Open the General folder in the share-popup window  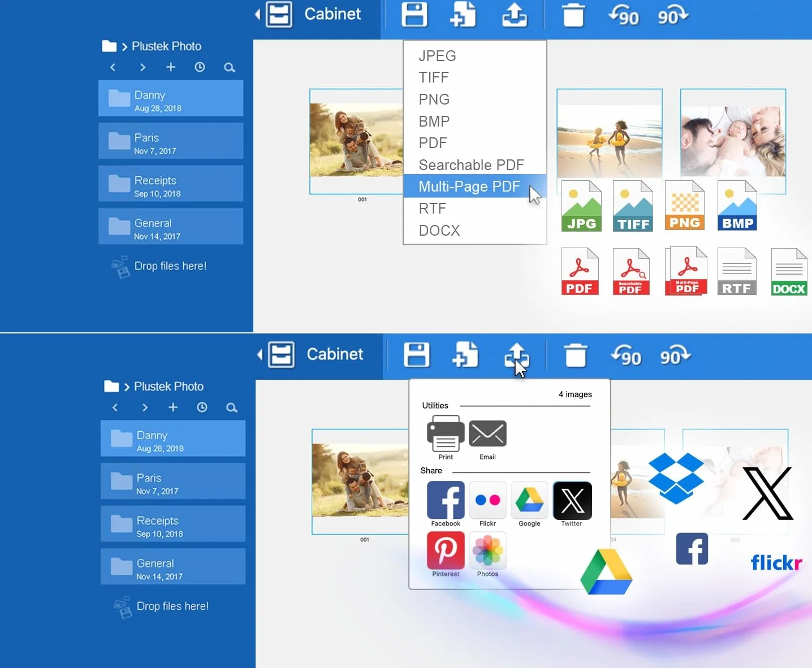pyautogui.click(x=173, y=566)
